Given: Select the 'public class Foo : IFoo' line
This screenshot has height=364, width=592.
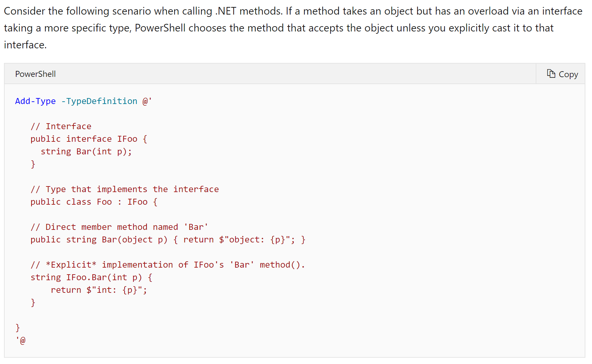Looking at the screenshot, I should 93,201.
